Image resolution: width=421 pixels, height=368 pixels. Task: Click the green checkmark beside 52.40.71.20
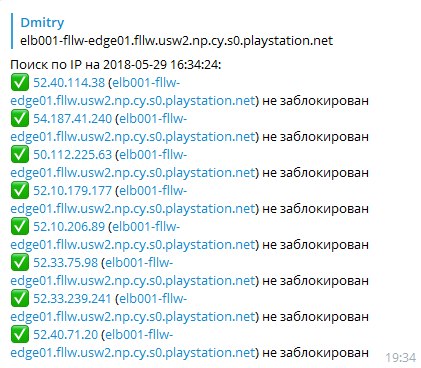pos(20,334)
